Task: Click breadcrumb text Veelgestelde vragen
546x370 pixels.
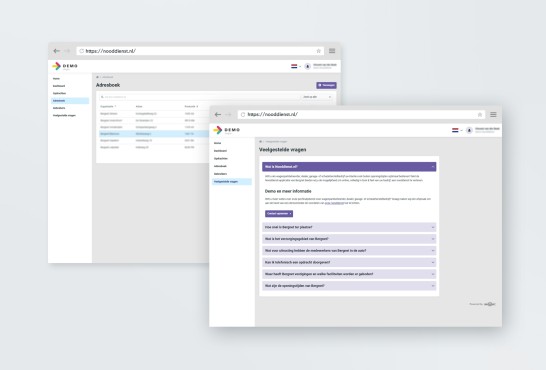Action: tap(276, 142)
